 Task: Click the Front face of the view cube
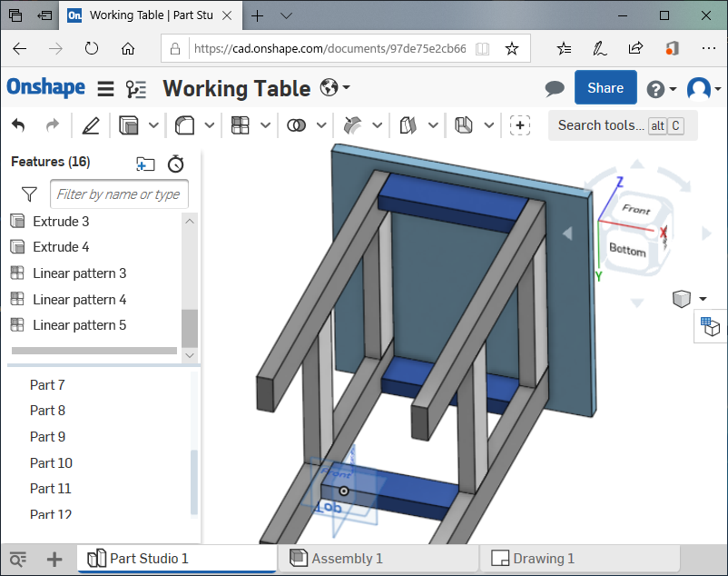pos(636,210)
